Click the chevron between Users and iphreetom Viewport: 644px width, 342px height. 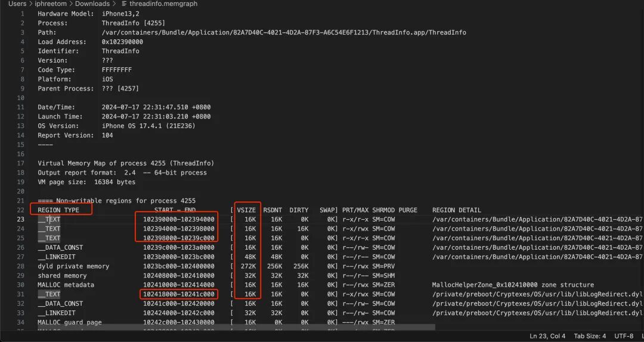point(30,4)
